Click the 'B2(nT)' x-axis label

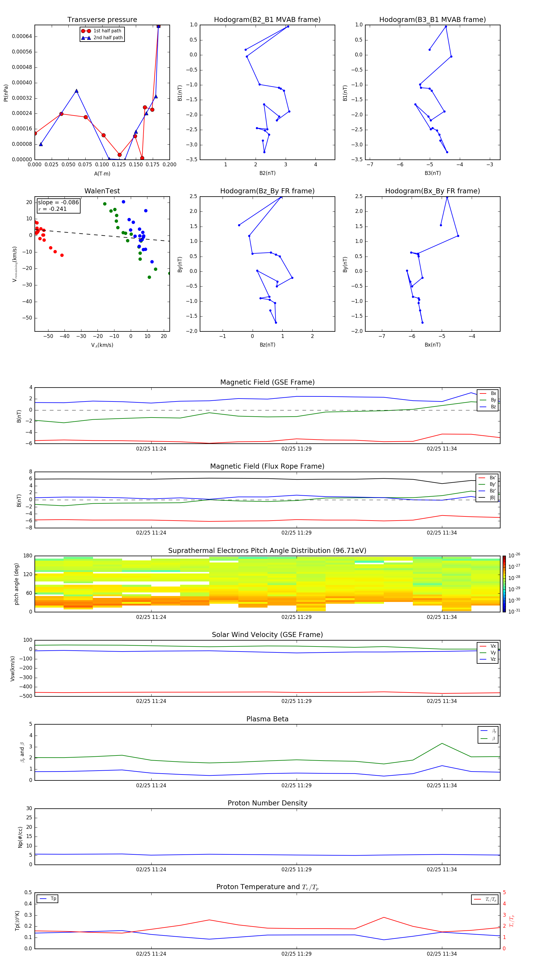point(267,173)
